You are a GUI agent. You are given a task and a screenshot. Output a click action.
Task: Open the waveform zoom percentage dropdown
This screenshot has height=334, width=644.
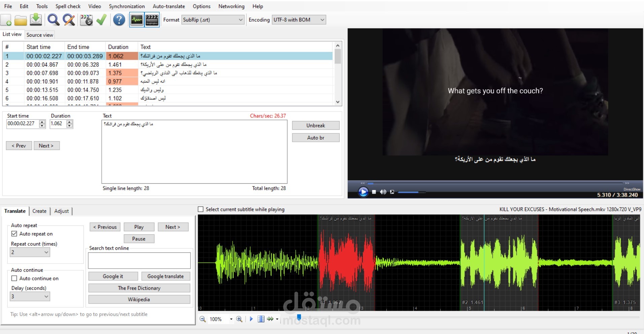click(231, 319)
